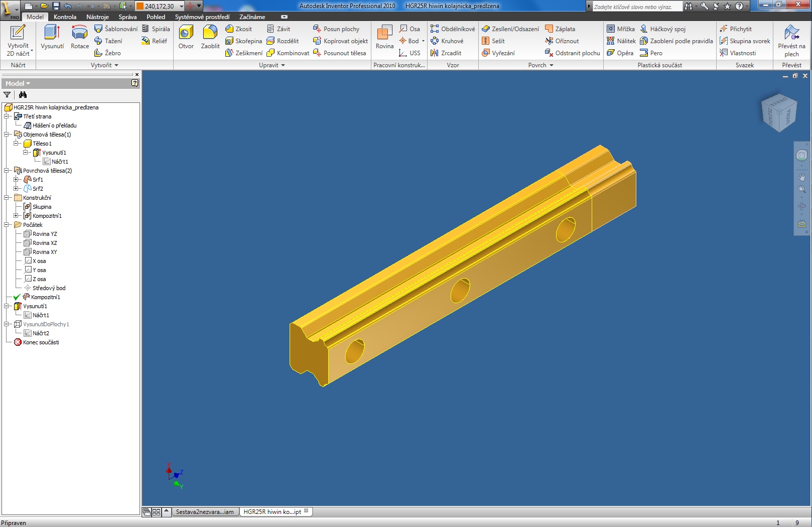Open the Model browser dropdown

coord(18,83)
